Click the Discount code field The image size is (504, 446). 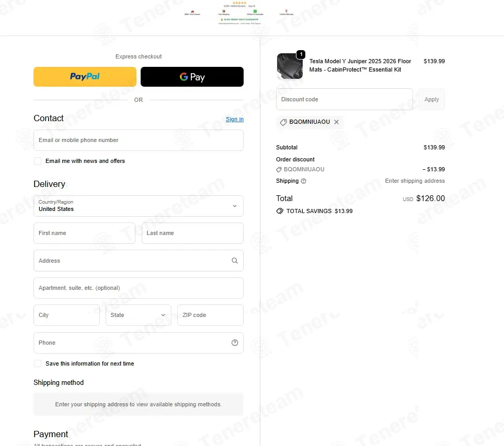(344, 99)
